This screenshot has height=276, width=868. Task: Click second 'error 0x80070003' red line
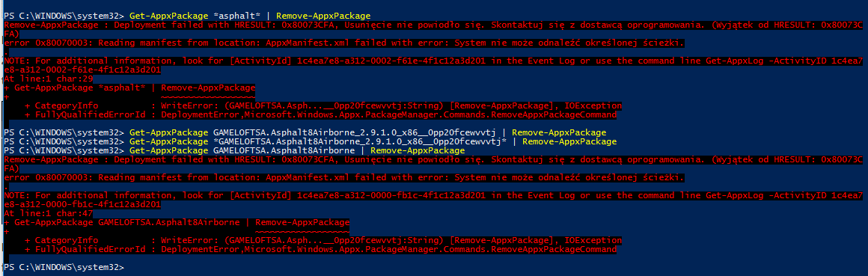tap(343, 178)
